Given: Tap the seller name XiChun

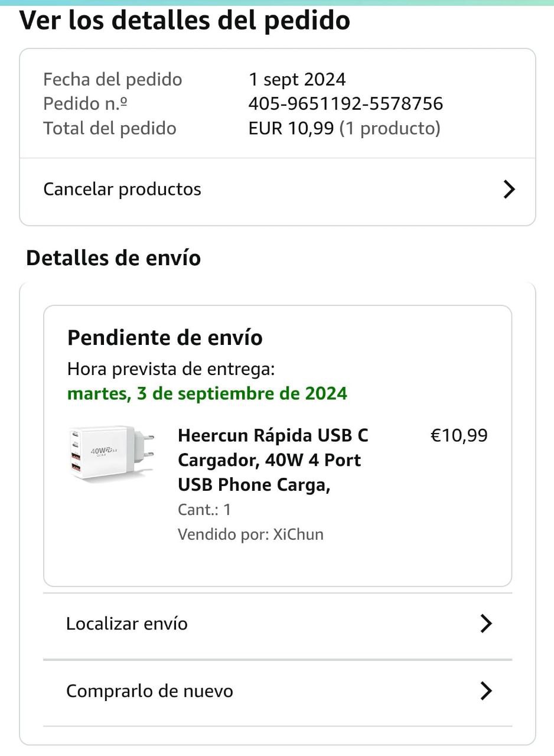Looking at the screenshot, I should 298,535.
